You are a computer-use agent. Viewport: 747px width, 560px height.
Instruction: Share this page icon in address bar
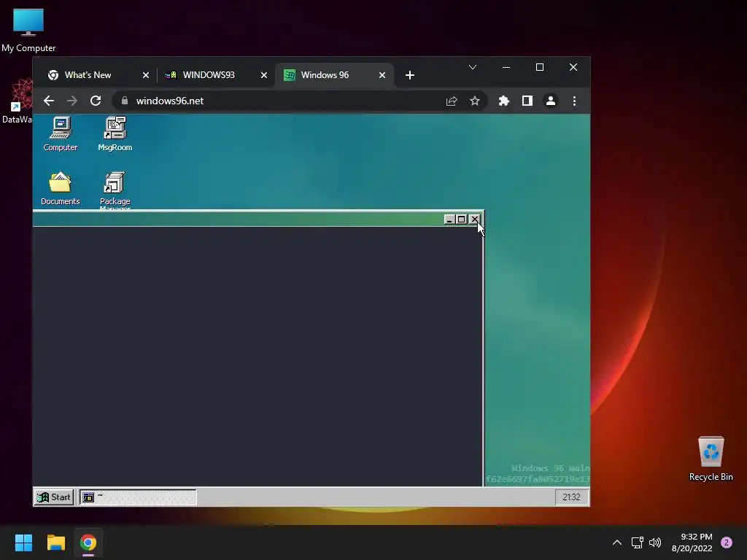click(x=451, y=101)
